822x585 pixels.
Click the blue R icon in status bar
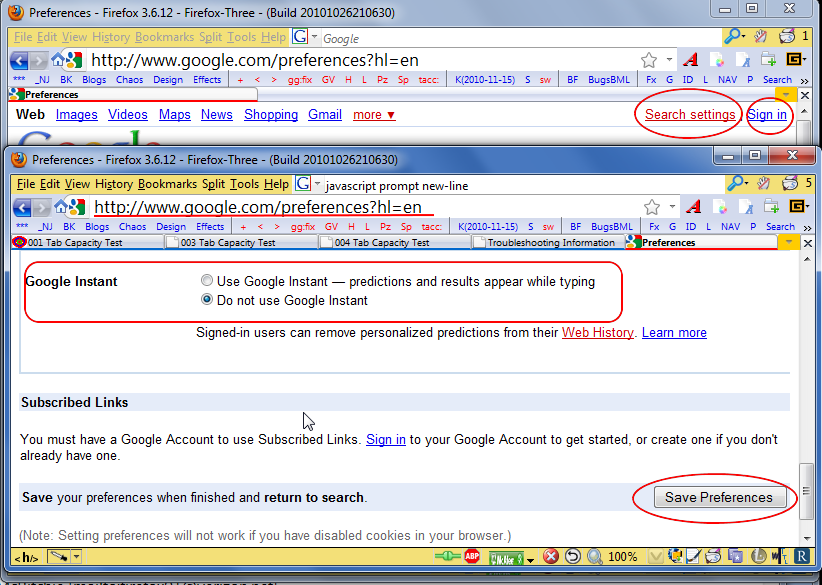[801, 556]
